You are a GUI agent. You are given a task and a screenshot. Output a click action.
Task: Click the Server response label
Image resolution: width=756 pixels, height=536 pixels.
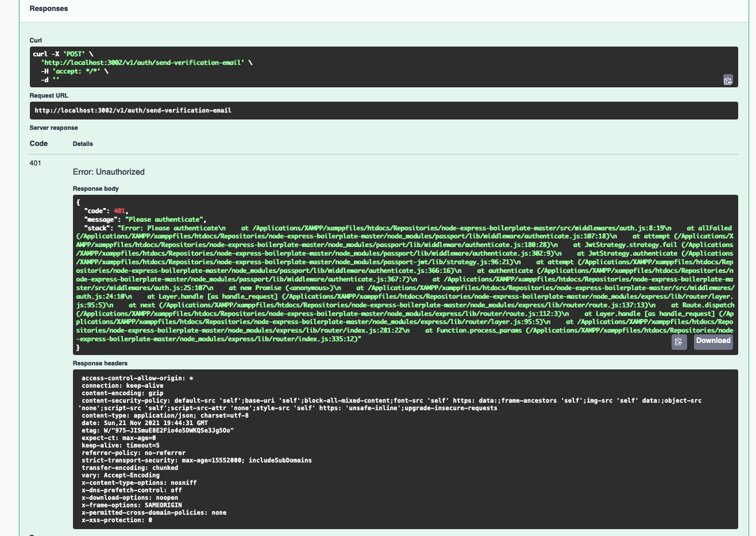pyautogui.click(x=53, y=128)
